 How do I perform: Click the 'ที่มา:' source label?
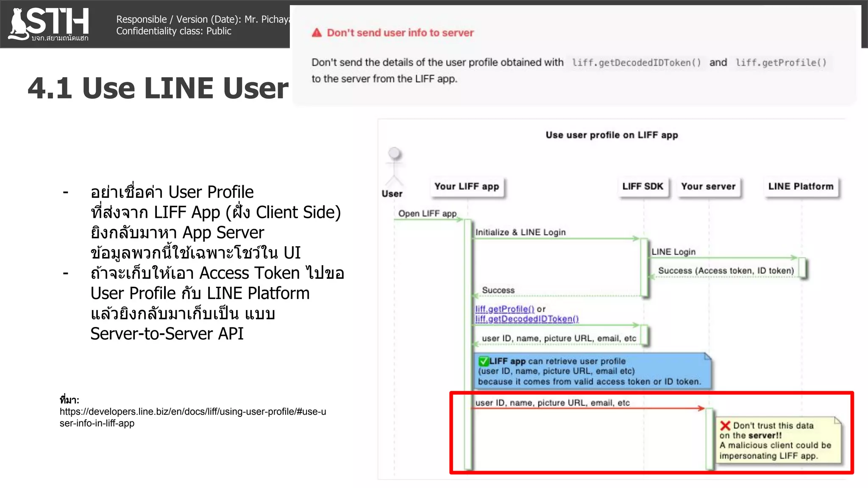tap(69, 400)
